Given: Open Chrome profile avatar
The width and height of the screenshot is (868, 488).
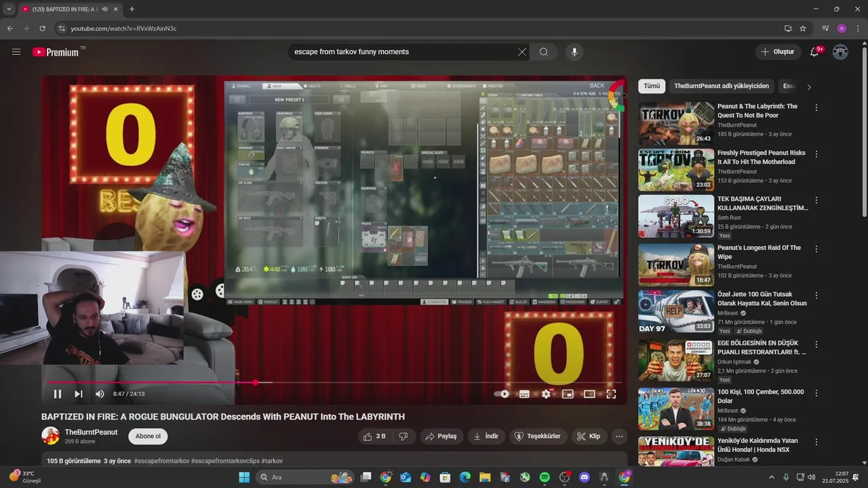Looking at the screenshot, I should [842, 28].
